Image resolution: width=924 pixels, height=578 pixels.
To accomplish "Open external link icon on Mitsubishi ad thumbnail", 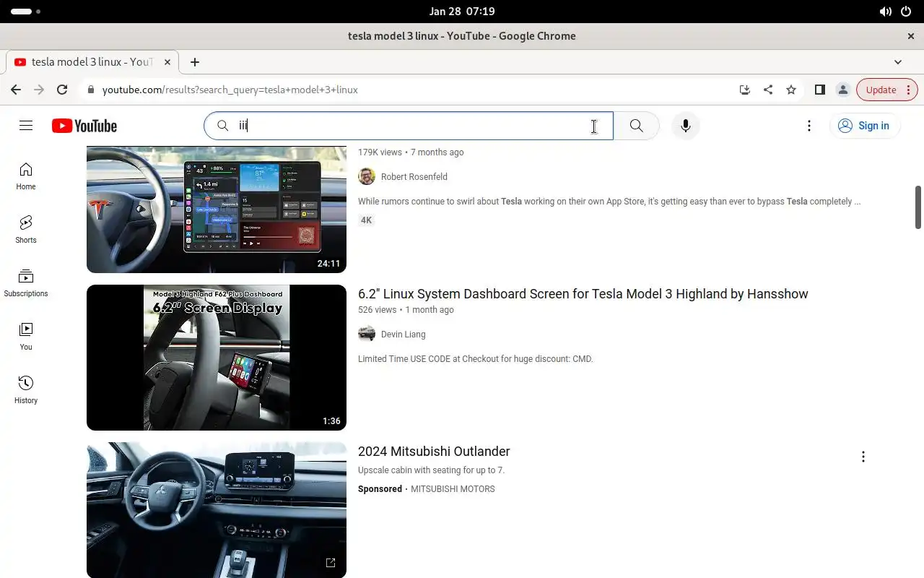I will click(331, 563).
